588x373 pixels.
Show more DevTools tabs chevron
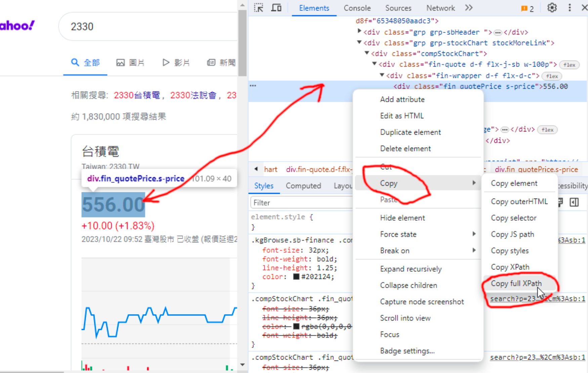[469, 8]
